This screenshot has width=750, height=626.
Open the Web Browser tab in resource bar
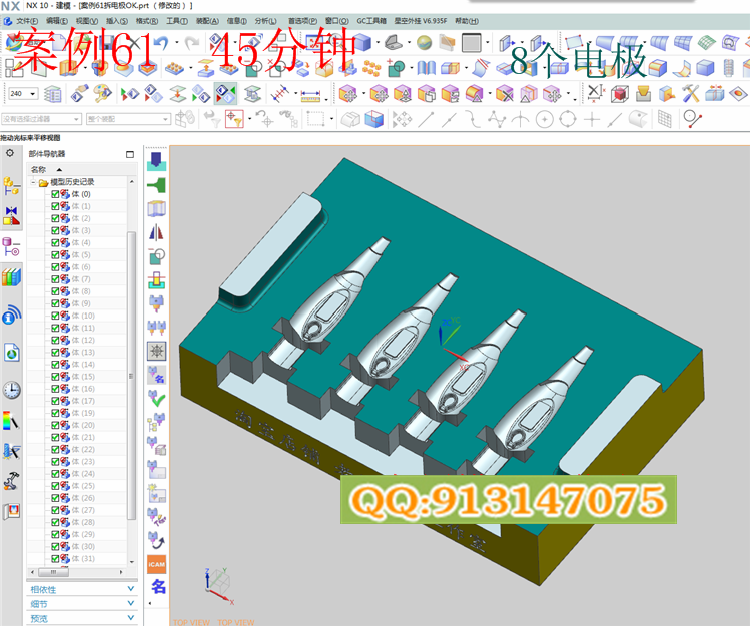point(11,353)
